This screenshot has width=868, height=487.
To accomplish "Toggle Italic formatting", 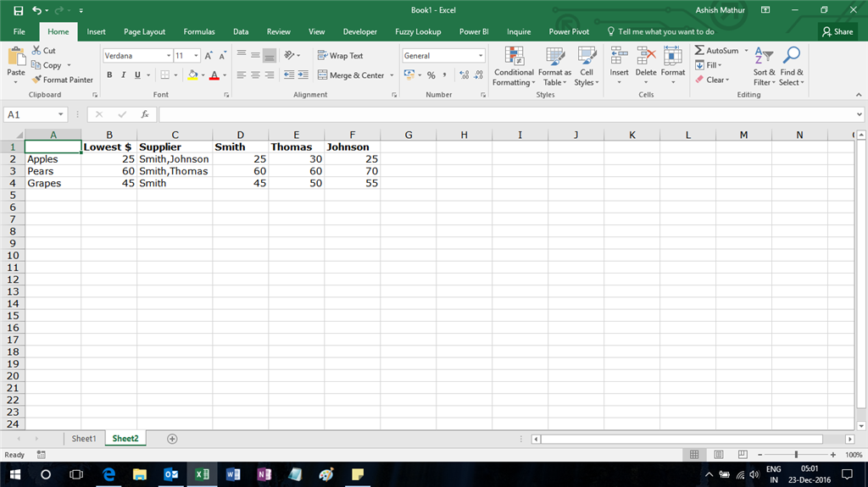I will coord(124,75).
